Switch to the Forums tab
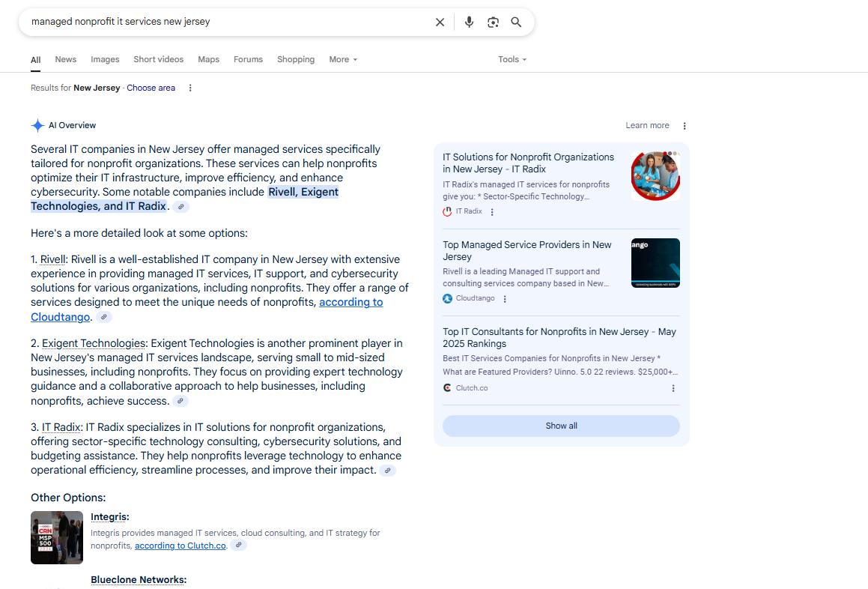The width and height of the screenshot is (868, 589). click(248, 59)
